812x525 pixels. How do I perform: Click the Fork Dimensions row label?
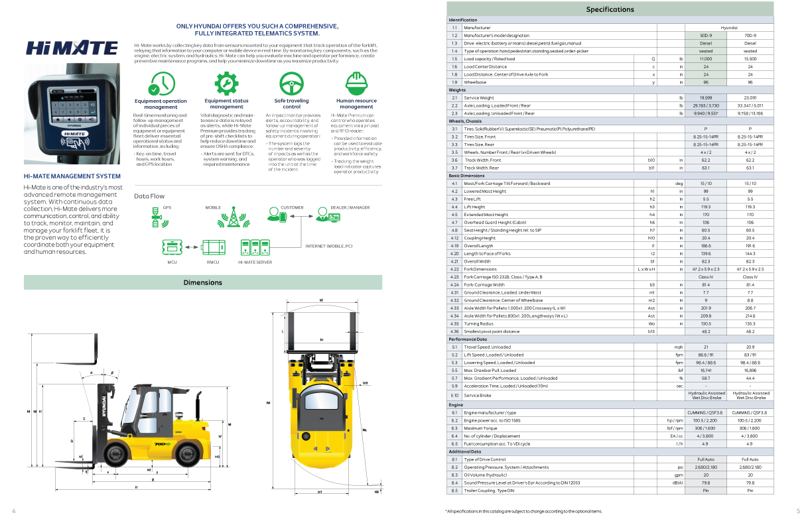click(480, 269)
